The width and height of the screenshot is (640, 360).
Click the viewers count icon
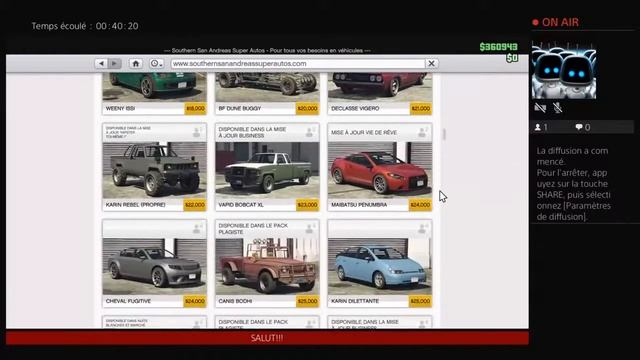click(538, 127)
